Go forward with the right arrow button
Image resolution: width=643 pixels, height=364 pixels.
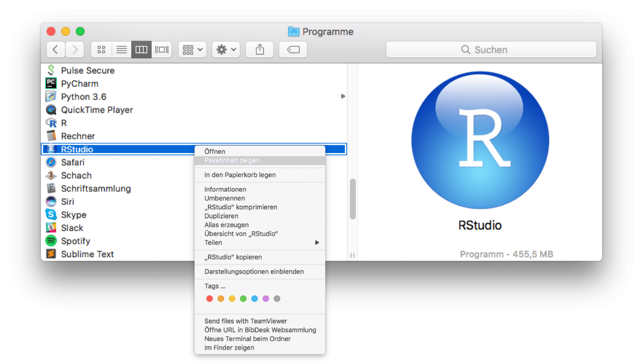coord(75,49)
